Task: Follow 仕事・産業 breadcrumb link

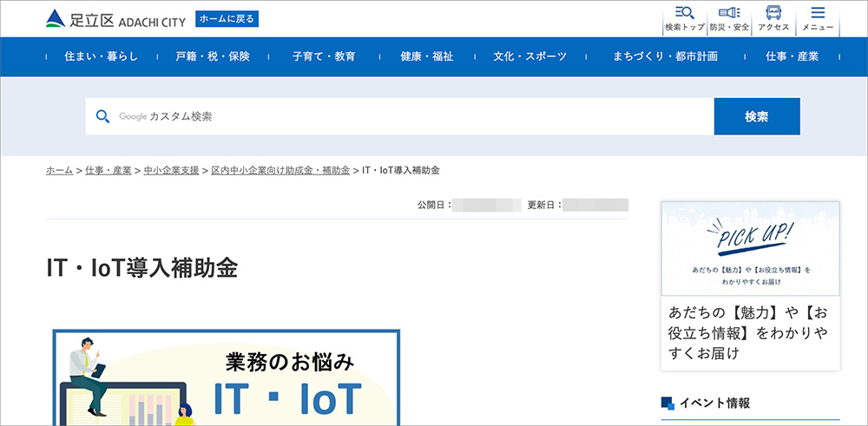Action: (108, 170)
